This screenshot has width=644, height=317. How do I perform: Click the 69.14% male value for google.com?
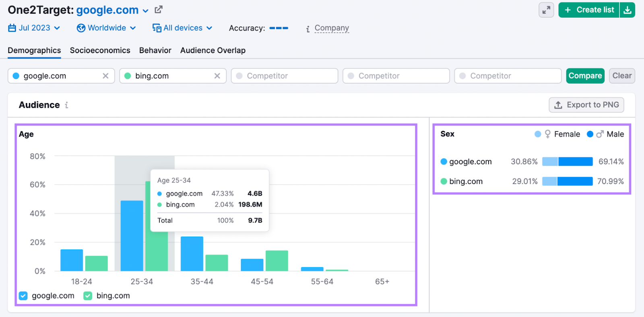[x=611, y=162]
